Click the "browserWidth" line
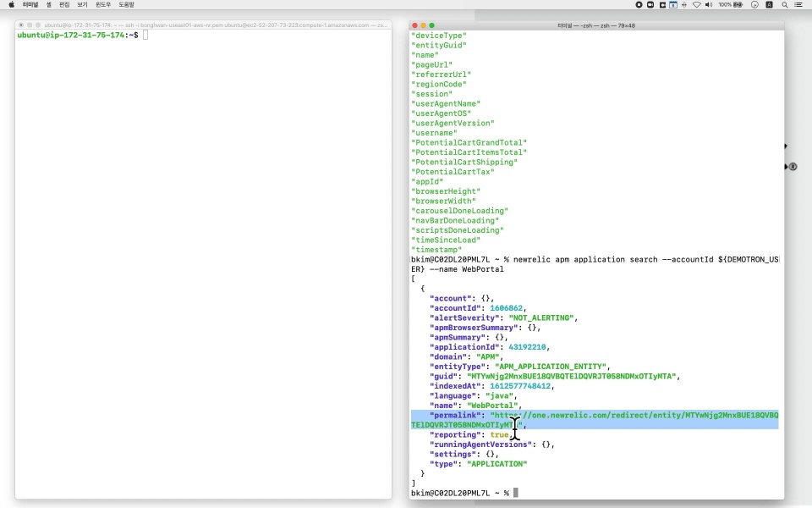The image size is (812, 508). [443, 202]
